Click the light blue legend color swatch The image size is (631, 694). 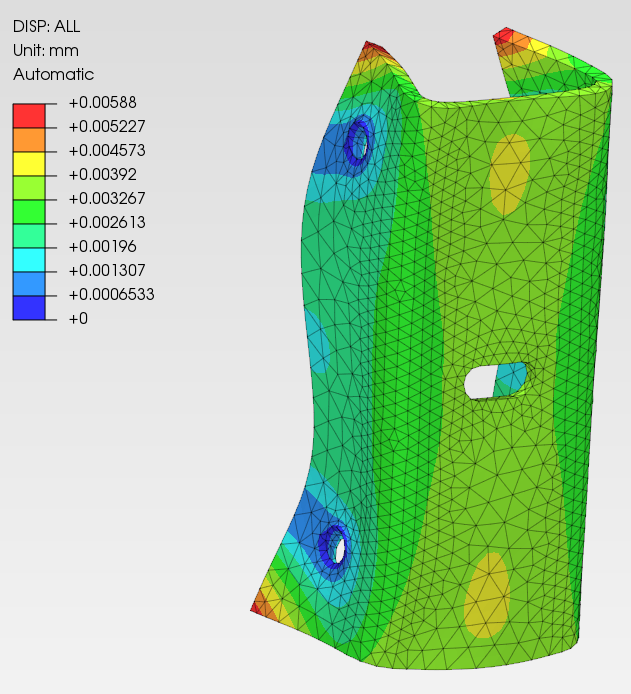pos(29,284)
